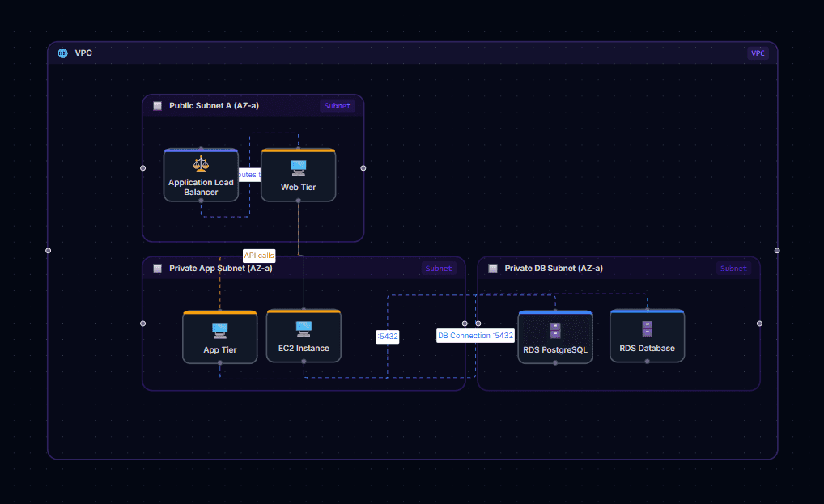The image size is (824, 504).
Task: Click the Application Load Balancer bottom port
Action: click(201, 201)
